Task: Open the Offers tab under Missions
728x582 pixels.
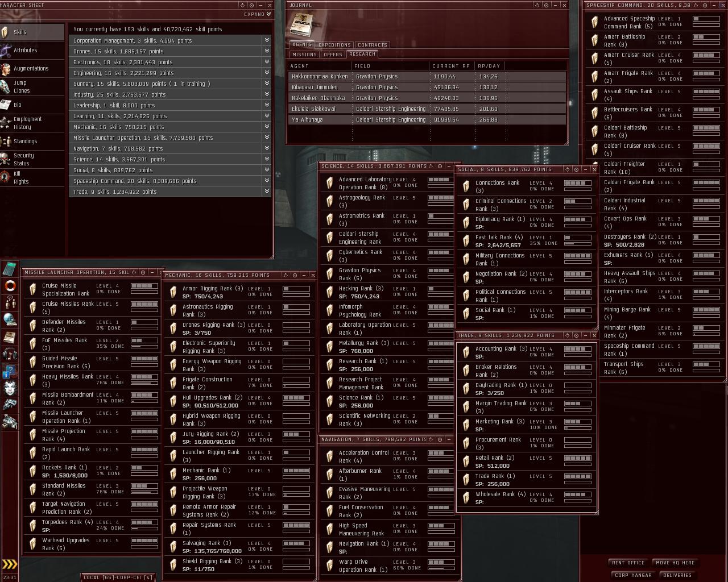Action: [x=333, y=54]
